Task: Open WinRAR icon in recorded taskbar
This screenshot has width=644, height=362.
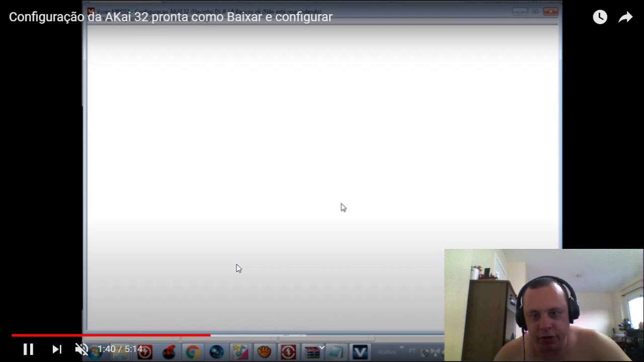Action: coord(312,352)
